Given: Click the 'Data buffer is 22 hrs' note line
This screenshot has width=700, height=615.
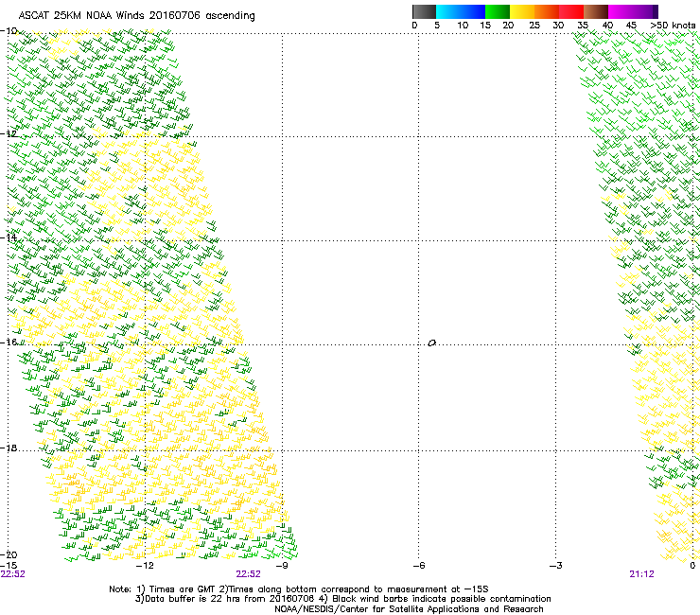Looking at the screenshot, I should tap(342, 599).
